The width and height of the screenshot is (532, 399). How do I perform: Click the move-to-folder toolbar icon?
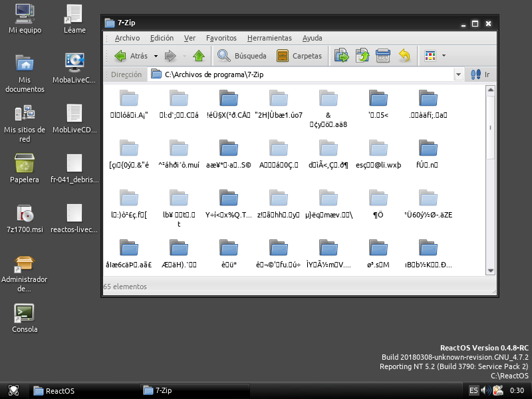(341, 56)
